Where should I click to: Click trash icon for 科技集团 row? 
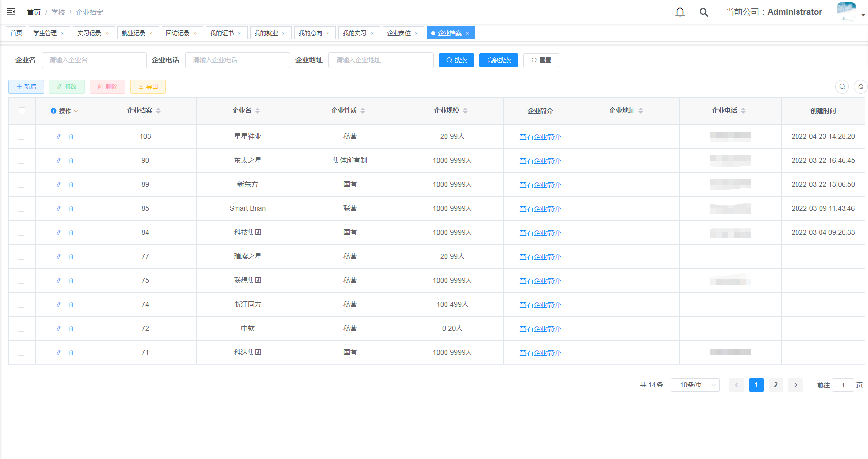point(71,233)
